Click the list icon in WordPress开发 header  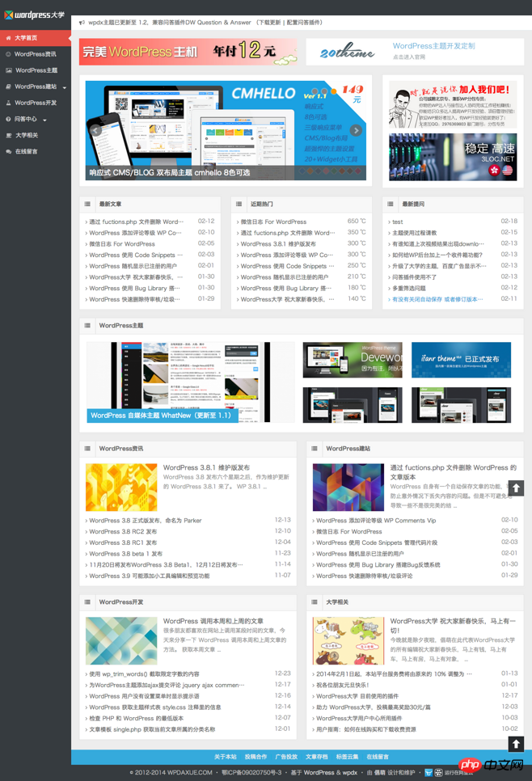pyautogui.click(x=87, y=602)
